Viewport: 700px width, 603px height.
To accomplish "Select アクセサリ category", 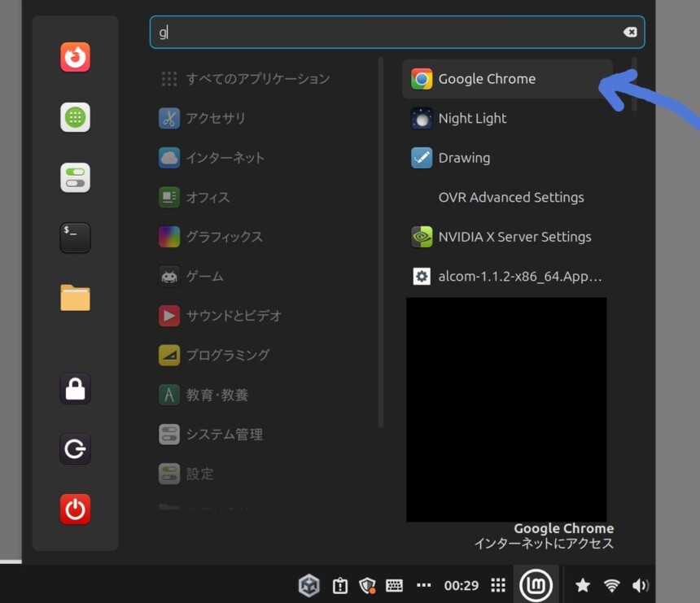I will click(265, 118).
